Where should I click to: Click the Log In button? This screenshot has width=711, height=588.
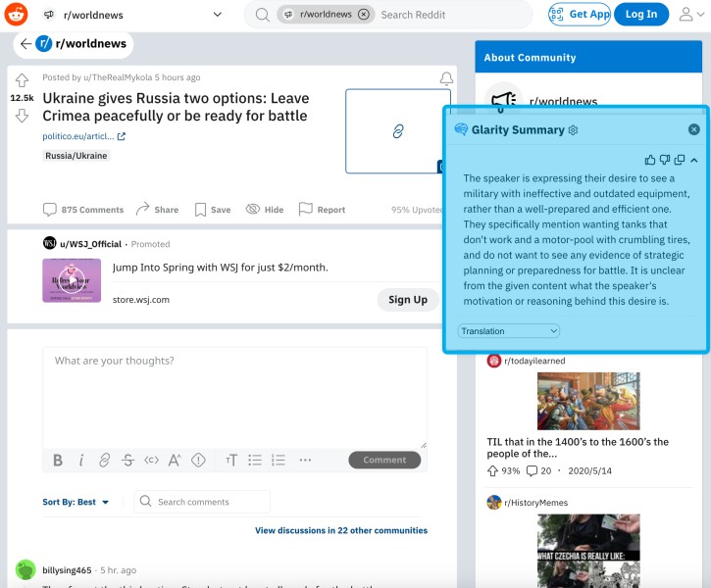click(x=641, y=15)
